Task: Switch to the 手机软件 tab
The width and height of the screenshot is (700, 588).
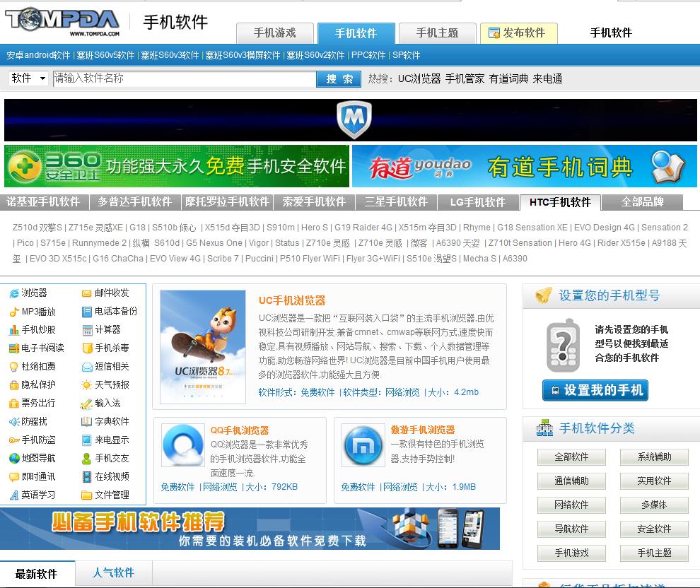Action: tap(356, 33)
